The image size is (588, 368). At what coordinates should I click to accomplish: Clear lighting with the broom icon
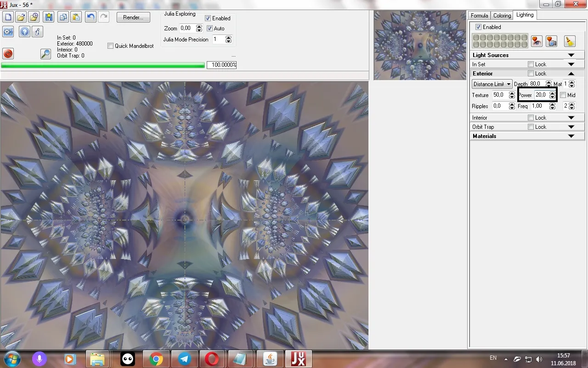point(569,41)
